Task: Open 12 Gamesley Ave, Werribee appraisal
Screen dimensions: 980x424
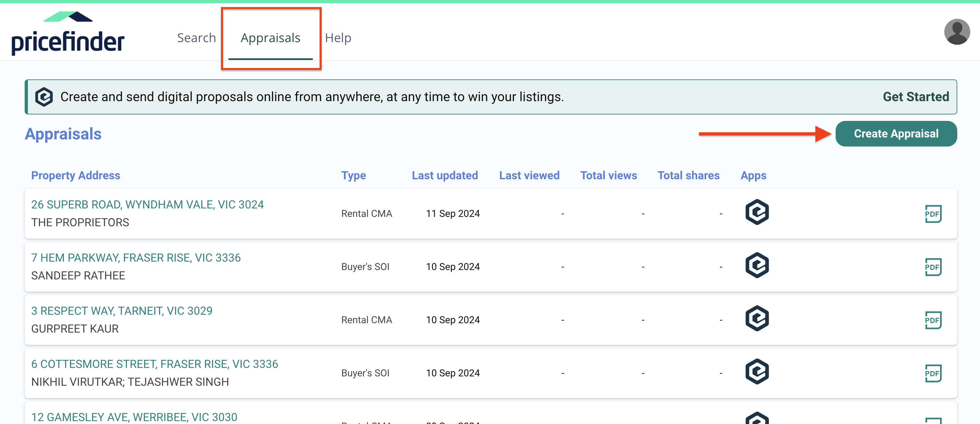Action: click(134, 417)
